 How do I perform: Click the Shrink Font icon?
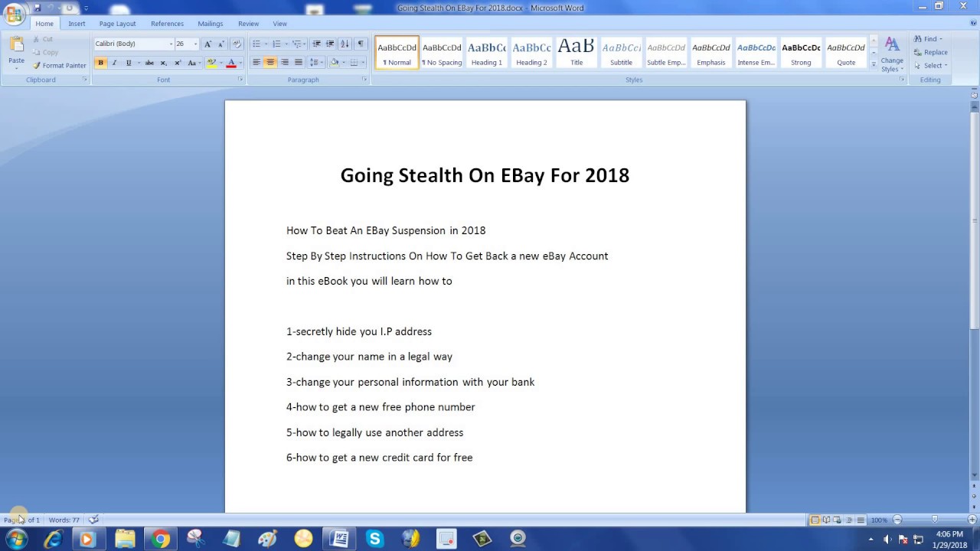pyautogui.click(x=220, y=44)
